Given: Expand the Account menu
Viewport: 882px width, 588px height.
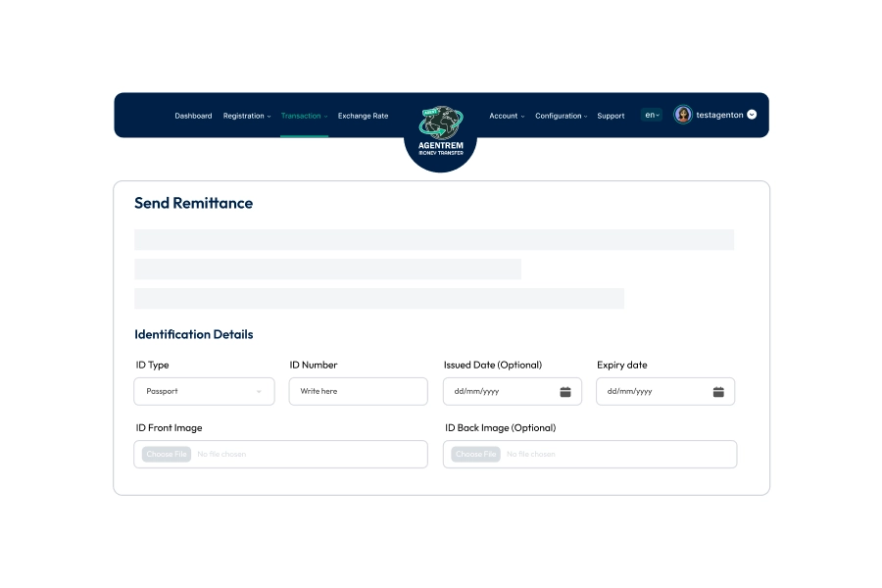Looking at the screenshot, I should tap(507, 116).
